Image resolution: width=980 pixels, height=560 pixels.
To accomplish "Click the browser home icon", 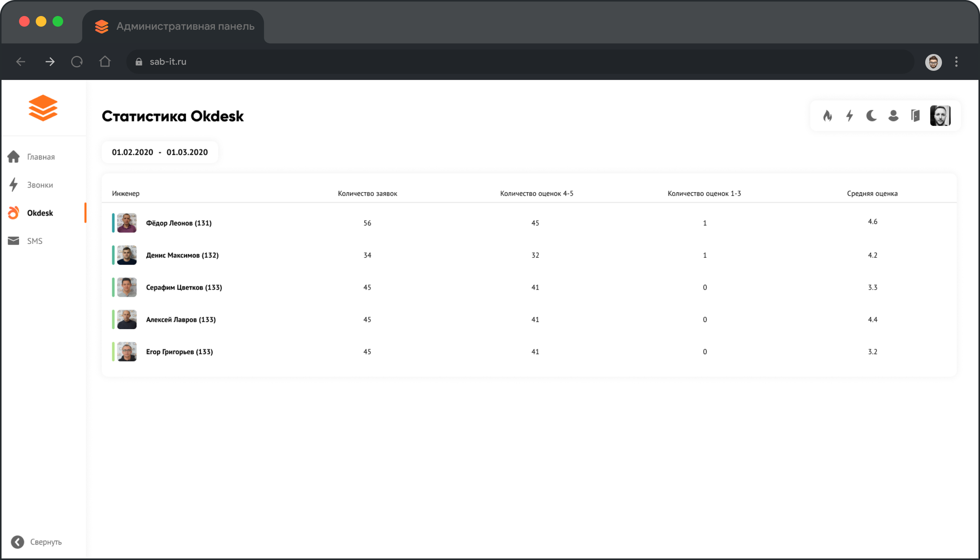I will [105, 62].
